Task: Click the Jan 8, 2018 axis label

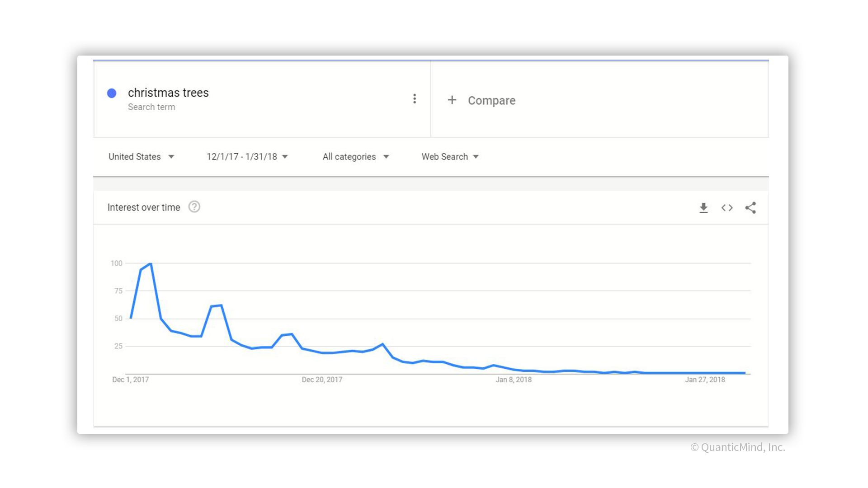Action: [x=514, y=380]
